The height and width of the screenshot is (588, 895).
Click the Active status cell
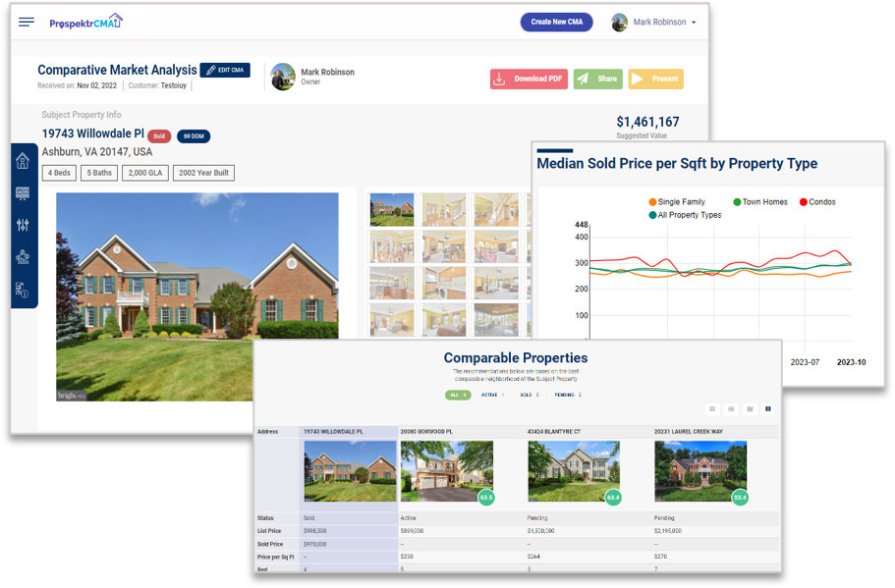pyautogui.click(x=408, y=518)
